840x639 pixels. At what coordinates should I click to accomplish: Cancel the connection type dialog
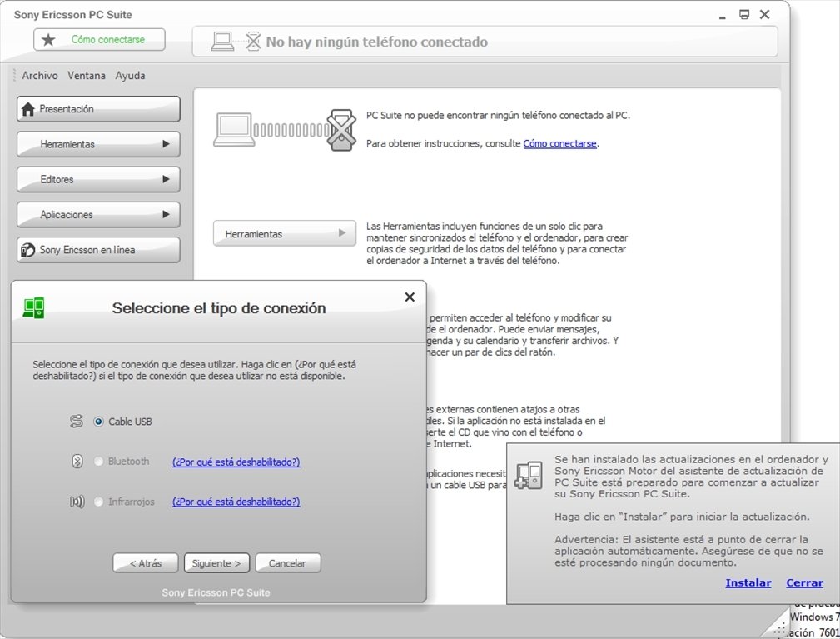(288, 563)
